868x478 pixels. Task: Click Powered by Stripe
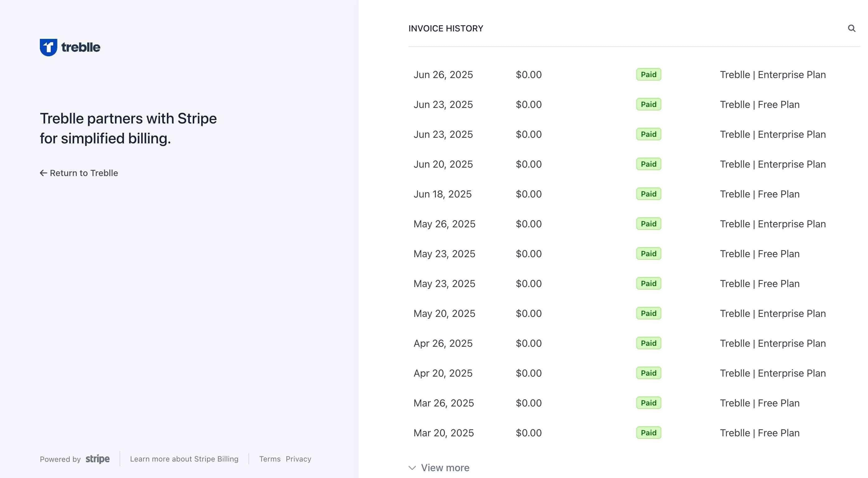[x=74, y=459]
